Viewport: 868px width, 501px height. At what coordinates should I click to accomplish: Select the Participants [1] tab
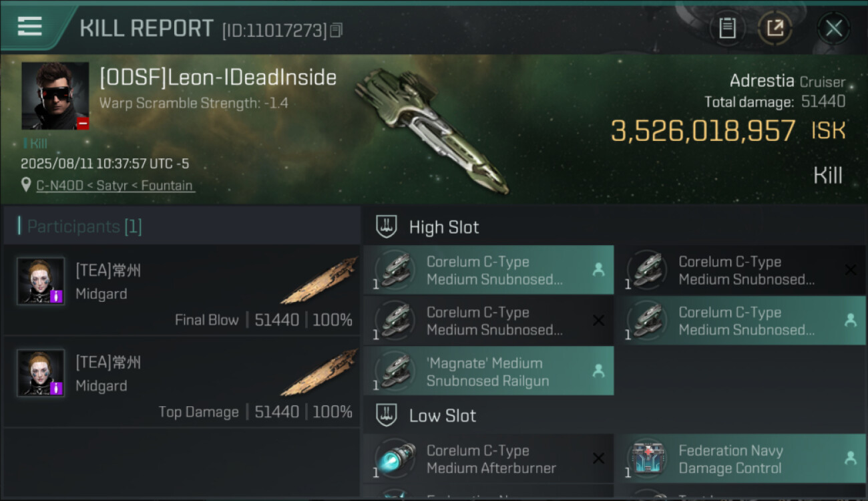click(84, 226)
